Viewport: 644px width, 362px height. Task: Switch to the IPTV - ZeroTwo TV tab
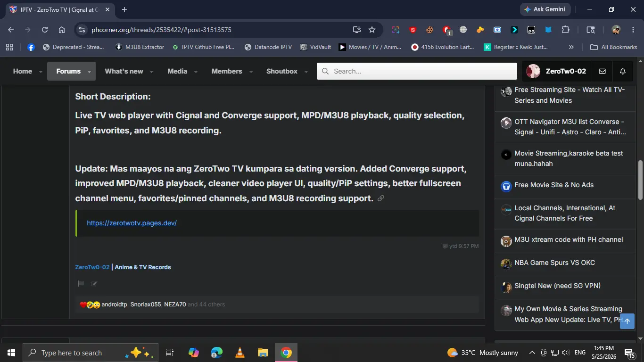(x=60, y=9)
